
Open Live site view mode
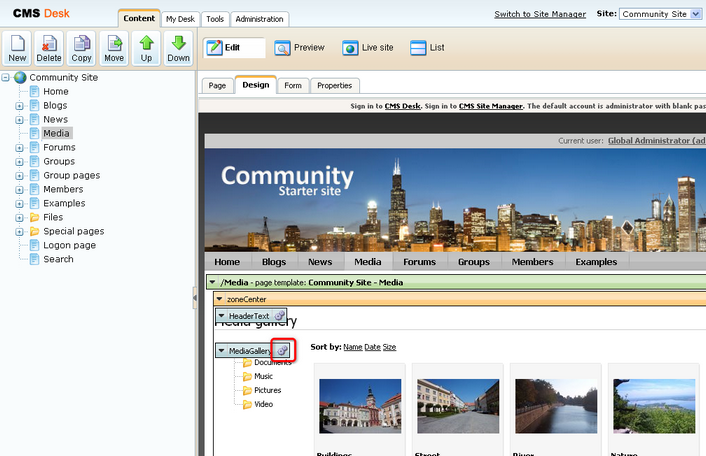367,48
